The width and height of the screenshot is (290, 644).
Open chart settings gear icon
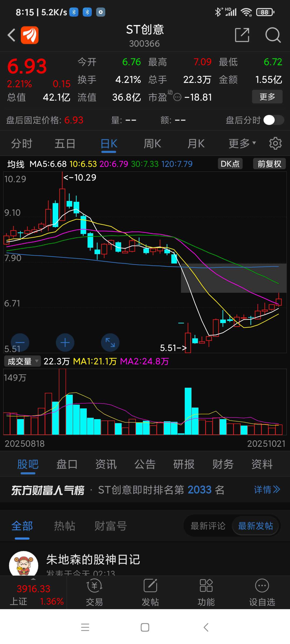point(275,143)
